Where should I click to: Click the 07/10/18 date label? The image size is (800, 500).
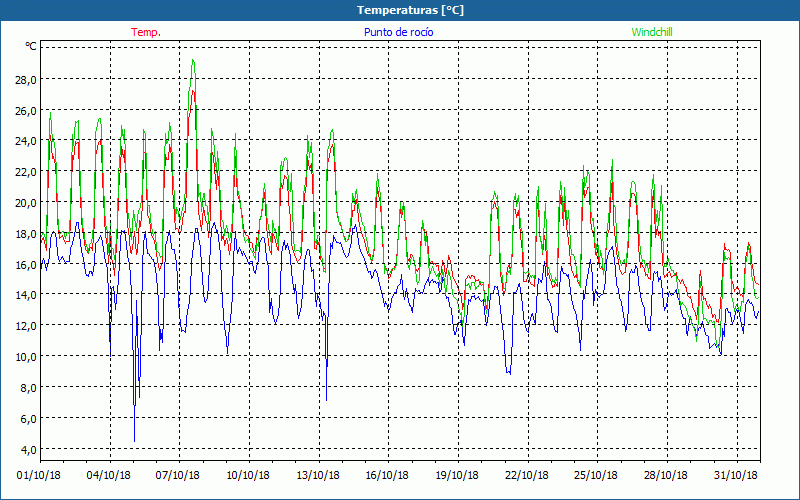(178, 476)
